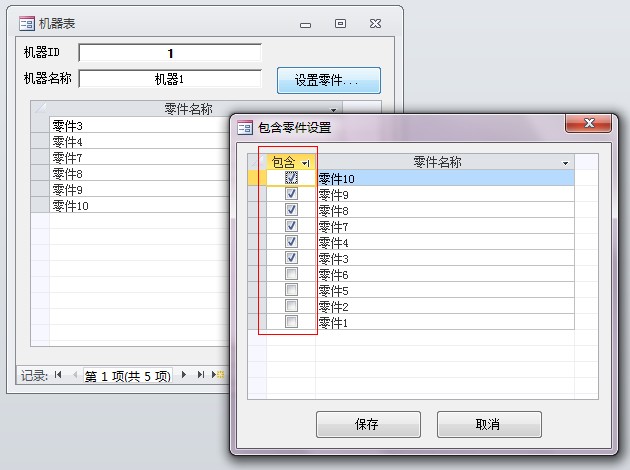Maximize the 机器表 window
Viewport: 630px width, 470px height.
pos(340,24)
